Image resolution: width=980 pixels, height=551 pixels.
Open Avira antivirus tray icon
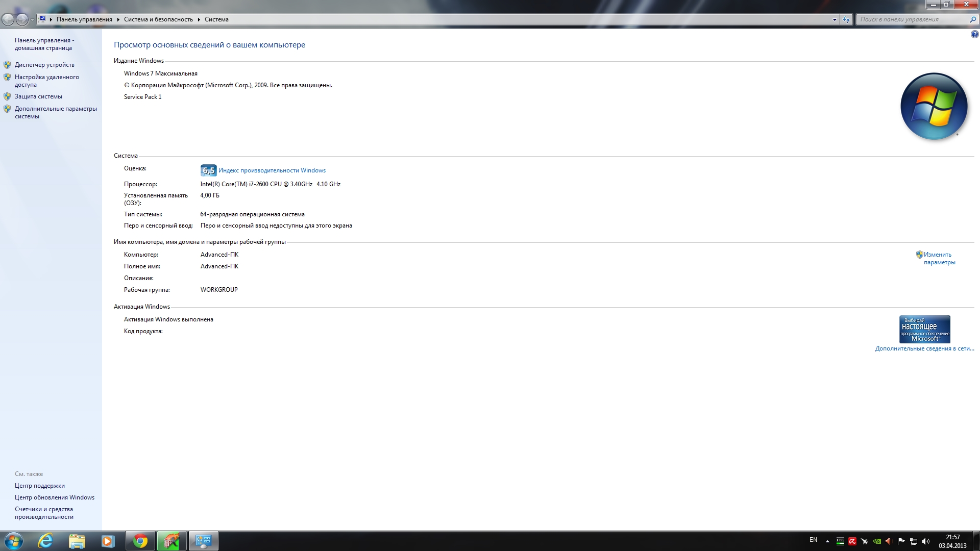point(852,541)
